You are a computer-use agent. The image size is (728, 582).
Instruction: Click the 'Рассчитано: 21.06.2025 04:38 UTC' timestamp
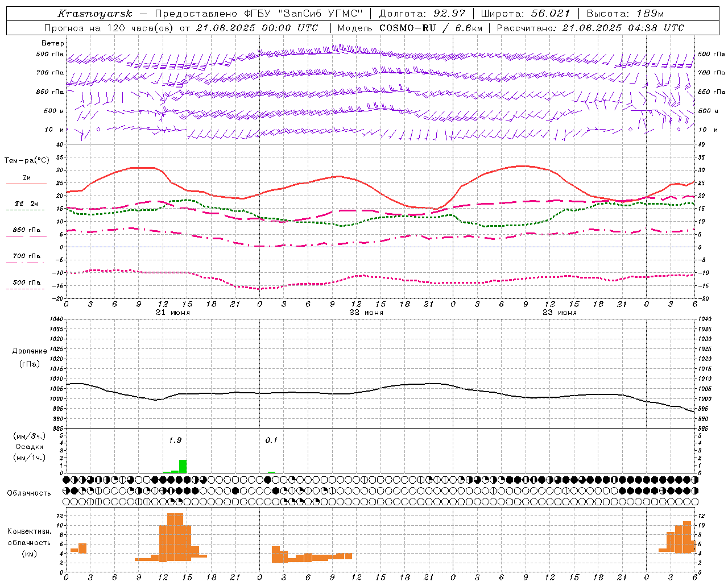(x=590, y=28)
